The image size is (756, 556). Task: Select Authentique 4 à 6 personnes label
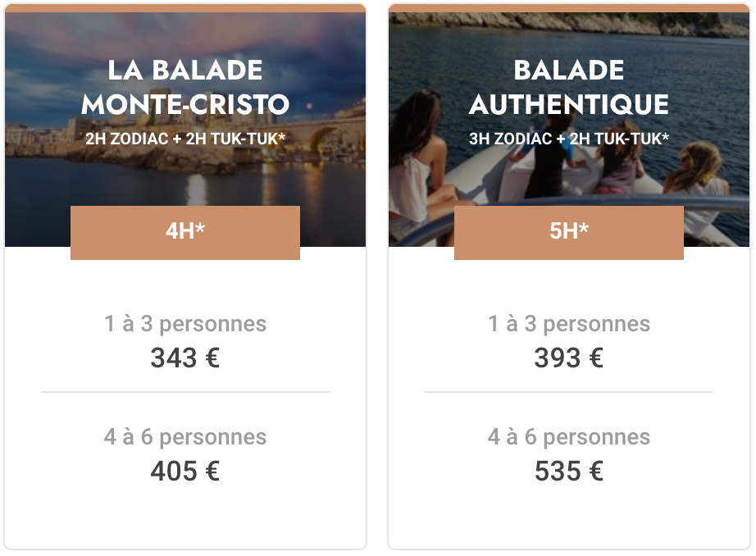pyautogui.click(x=569, y=437)
